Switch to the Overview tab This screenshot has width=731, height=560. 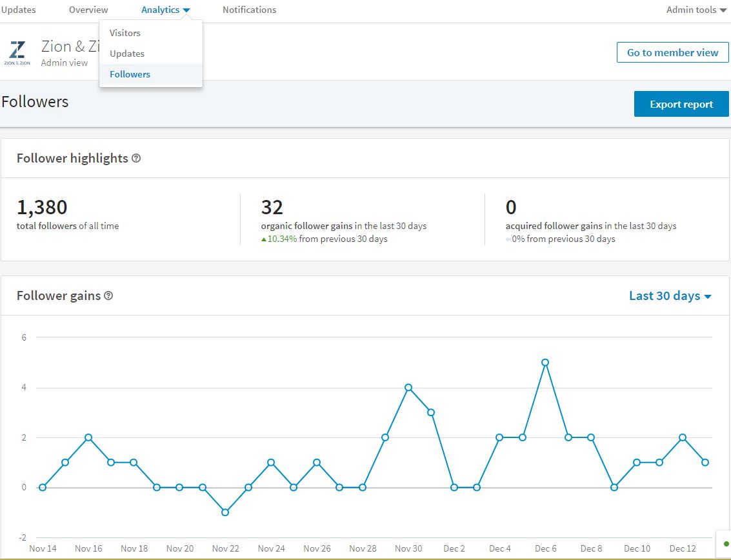88,10
